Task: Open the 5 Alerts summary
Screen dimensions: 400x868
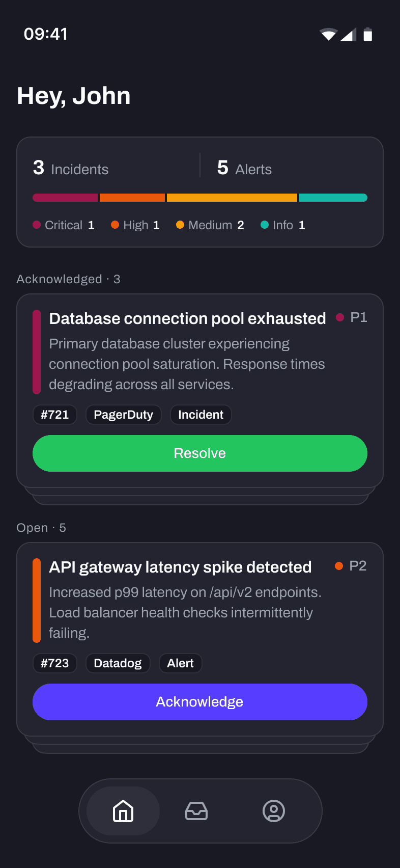Action: (x=245, y=168)
